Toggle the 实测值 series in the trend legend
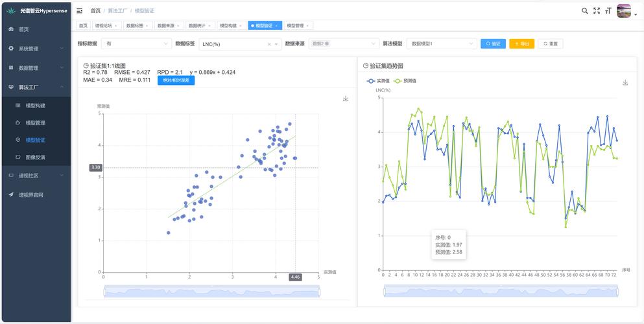The width and height of the screenshot is (644, 324). (x=378, y=81)
